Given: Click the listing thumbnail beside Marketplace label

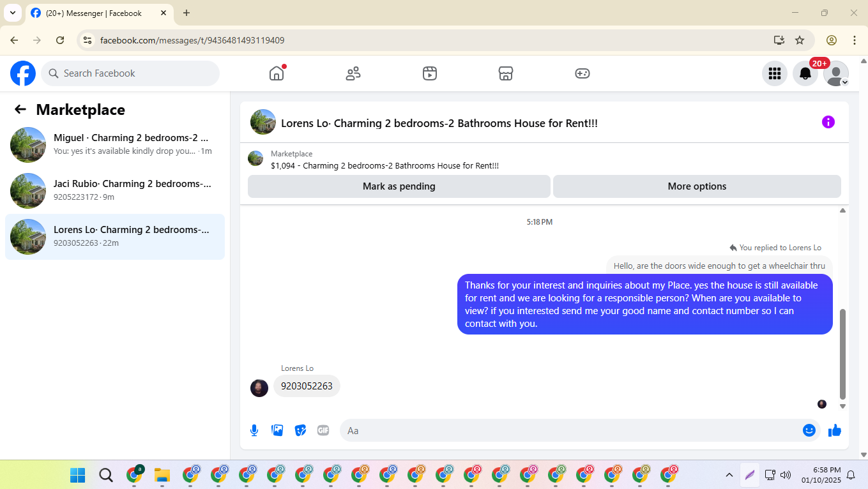Looking at the screenshot, I should [x=255, y=158].
